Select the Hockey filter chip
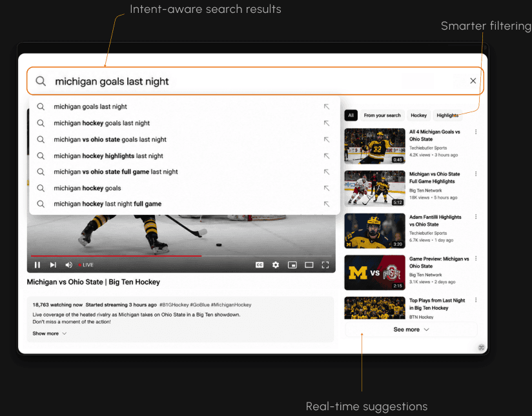The image size is (532, 416). click(418, 115)
